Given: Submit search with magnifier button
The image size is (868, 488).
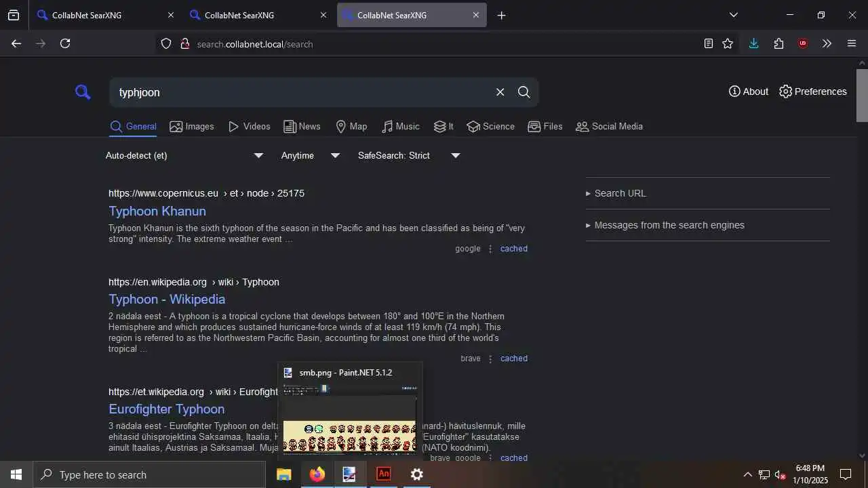Looking at the screenshot, I should point(524,92).
